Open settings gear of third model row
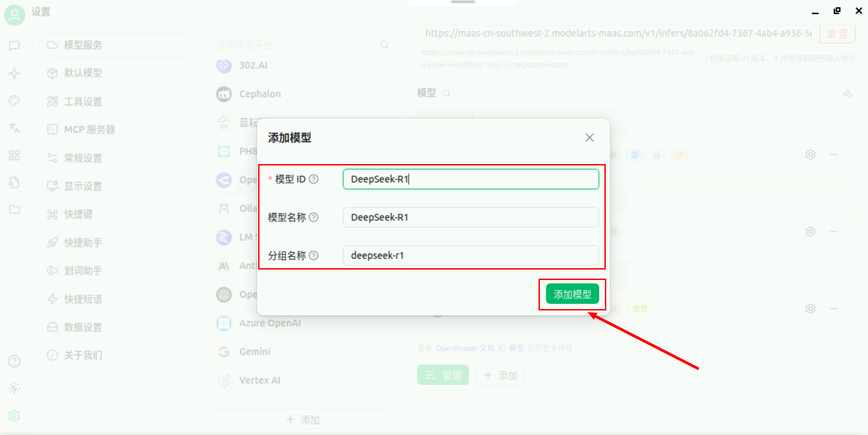Image resolution: width=868 pixels, height=435 pixels. pos(810,309)
